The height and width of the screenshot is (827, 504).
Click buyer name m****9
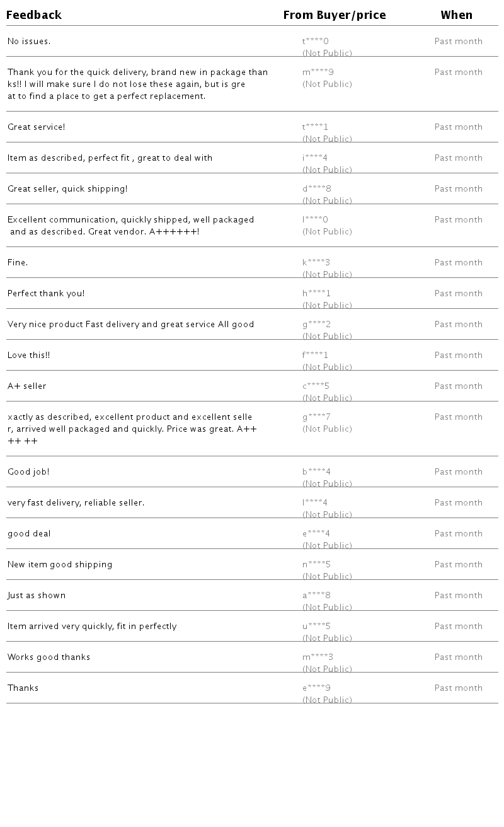tap(318, 72)
